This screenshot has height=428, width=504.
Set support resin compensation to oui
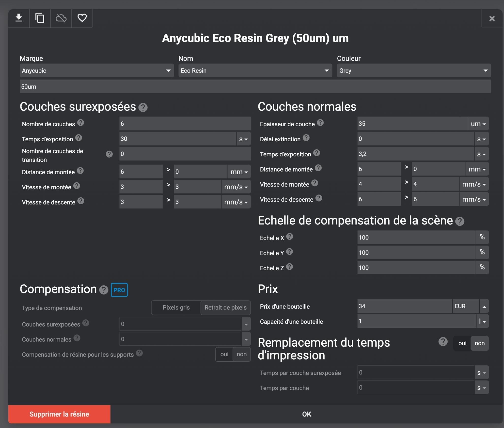coord(224,354)
